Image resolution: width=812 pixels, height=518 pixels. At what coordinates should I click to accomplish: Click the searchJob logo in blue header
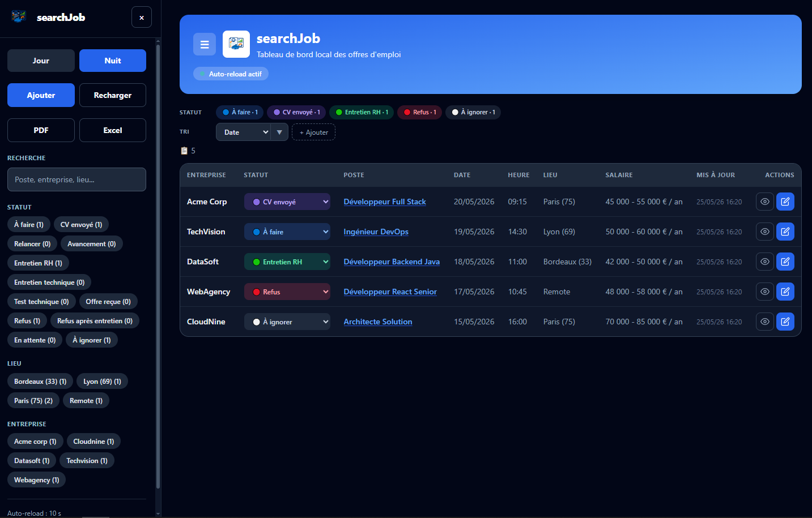(x=236, y=44)
